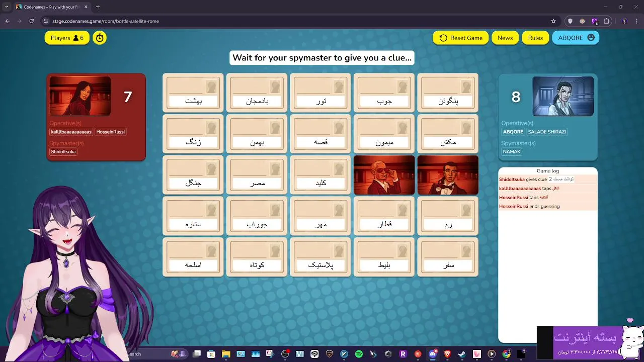Pick the رم word card

(448, 216)
